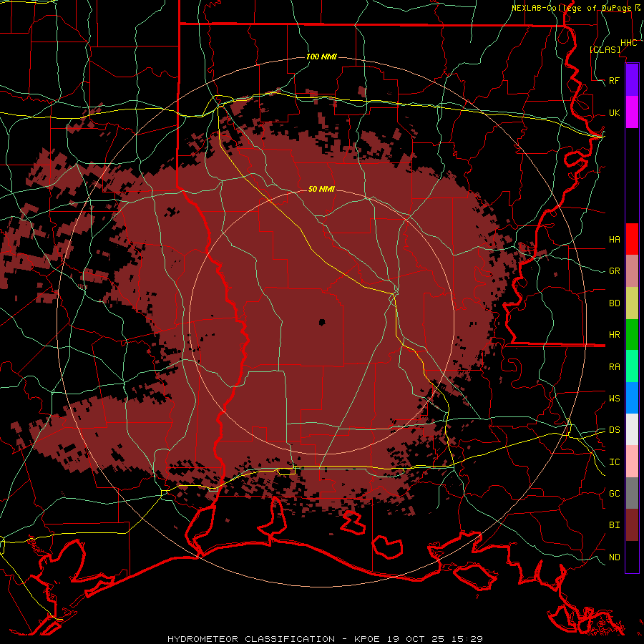This screenshot has width=644, height=644.
Task: Click the [CLAS] legend header
Action: (x=605, y=49)
